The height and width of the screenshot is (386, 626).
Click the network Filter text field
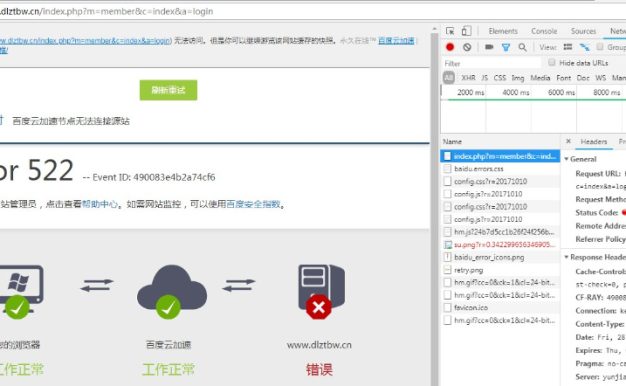491,63
